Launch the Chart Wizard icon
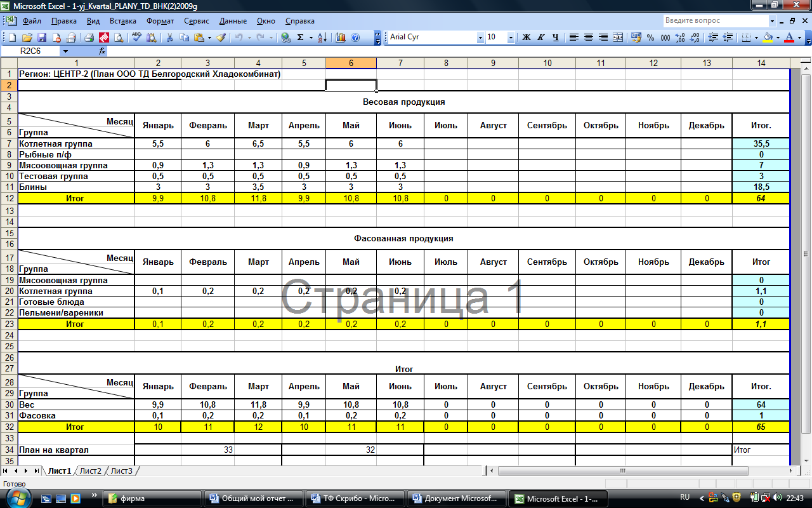The image size is (812, 508). click(341, 37)
